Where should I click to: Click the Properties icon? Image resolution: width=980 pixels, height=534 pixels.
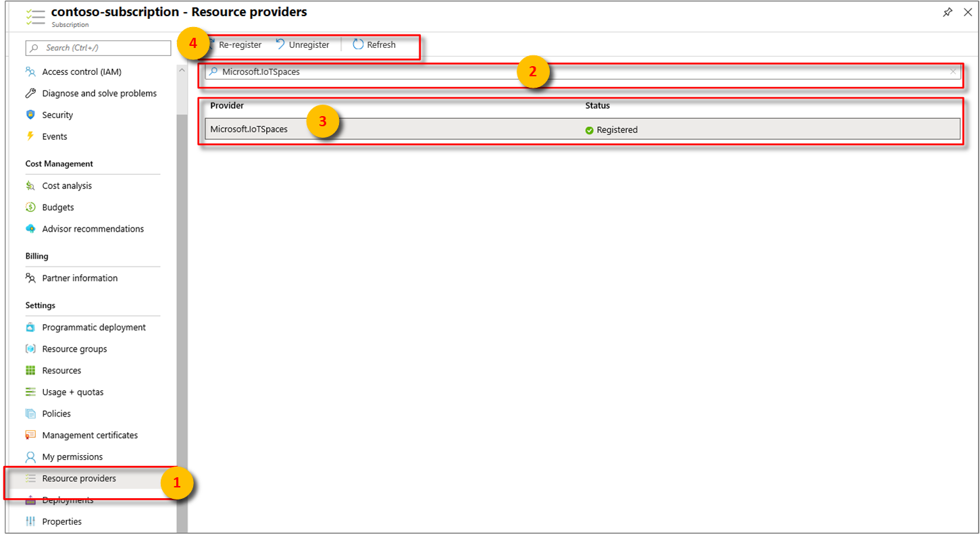[30, 522]
